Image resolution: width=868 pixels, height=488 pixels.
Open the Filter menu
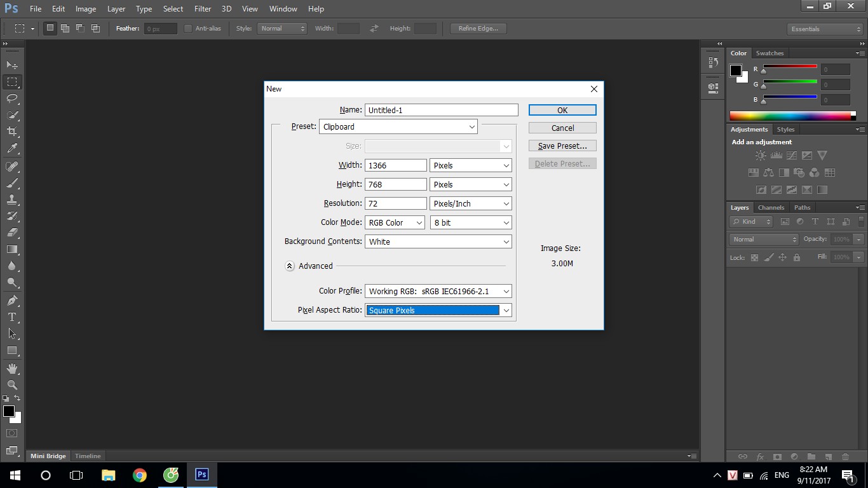click(x=203, y=9)
